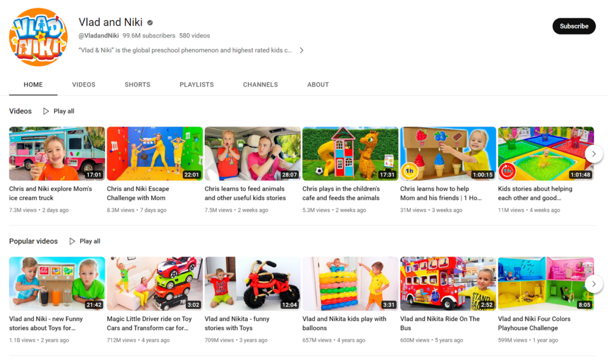Open the Ride On The Bus thumbnail
Viewport: 608px width, 364px height.
(x=448, y=284)
